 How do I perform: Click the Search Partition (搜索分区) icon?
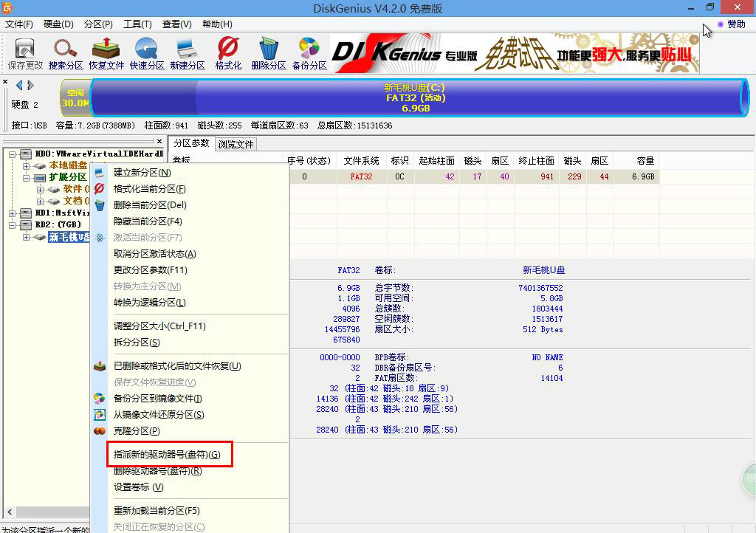coord(66,53)
